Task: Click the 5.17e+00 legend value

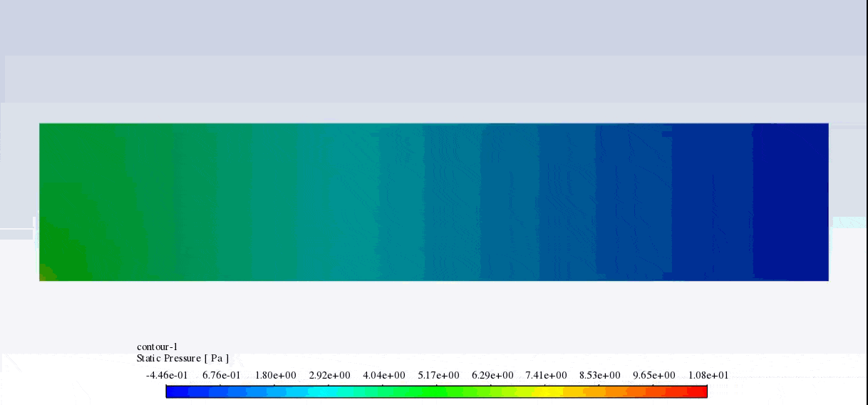Action: click(438, 376)
